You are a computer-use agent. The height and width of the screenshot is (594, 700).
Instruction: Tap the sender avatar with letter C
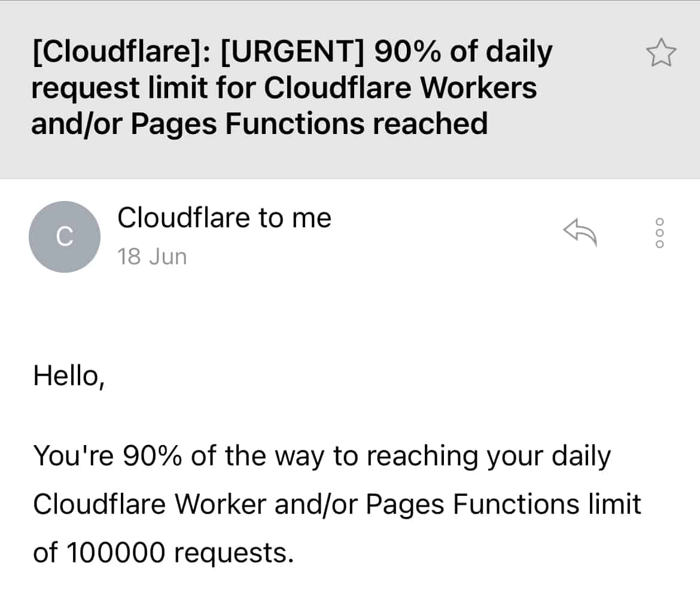pyautogui.click(x=64, y=237)
